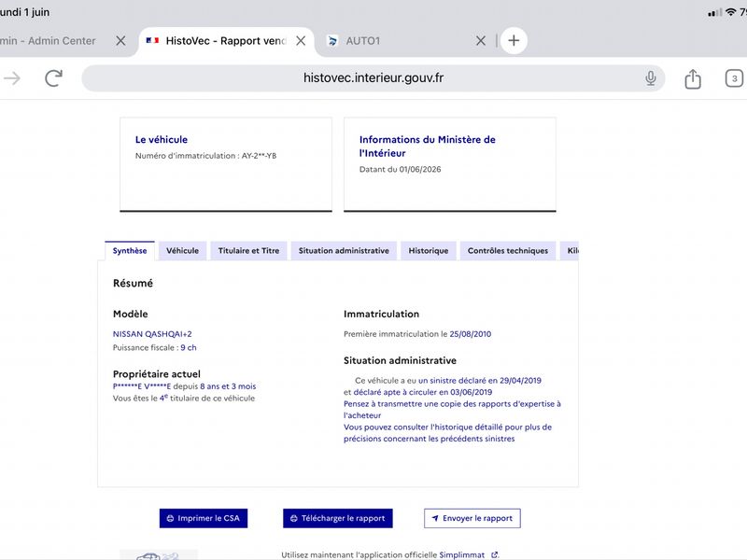Open a new tab with plus button

(x=514, y=40)
